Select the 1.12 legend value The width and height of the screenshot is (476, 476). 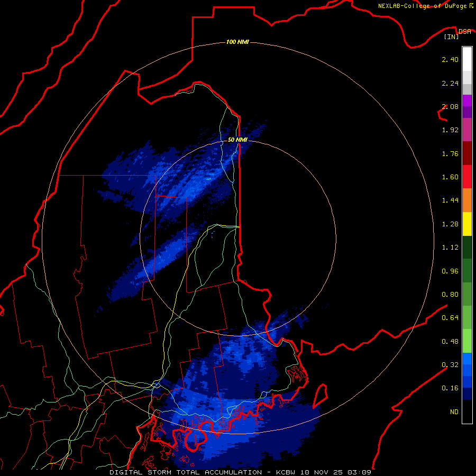coord(450,248)
